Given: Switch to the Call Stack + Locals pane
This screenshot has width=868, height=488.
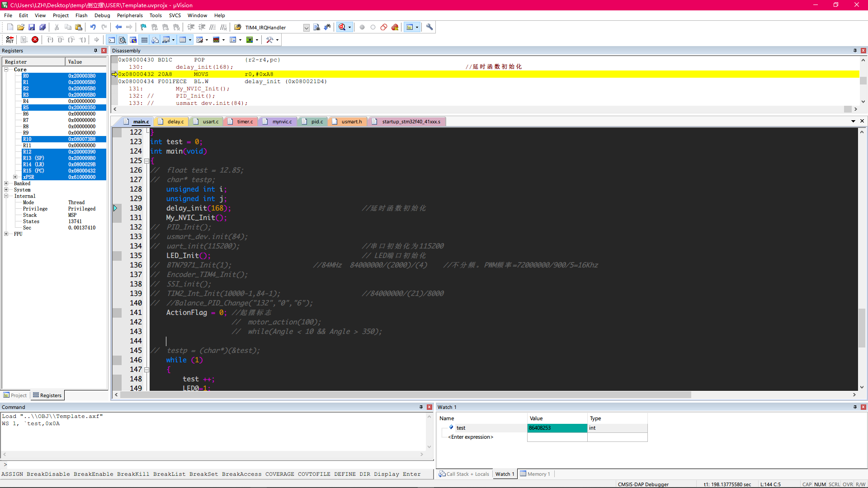Looking at the screenshot, I should pyautogui.click(x=463, y=474).
